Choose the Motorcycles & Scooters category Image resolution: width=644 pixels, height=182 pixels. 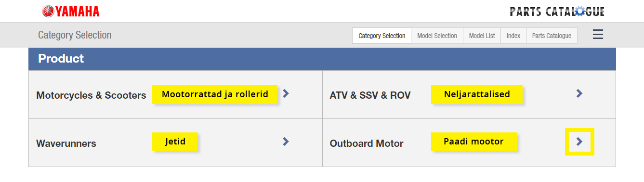click(91, 95)
